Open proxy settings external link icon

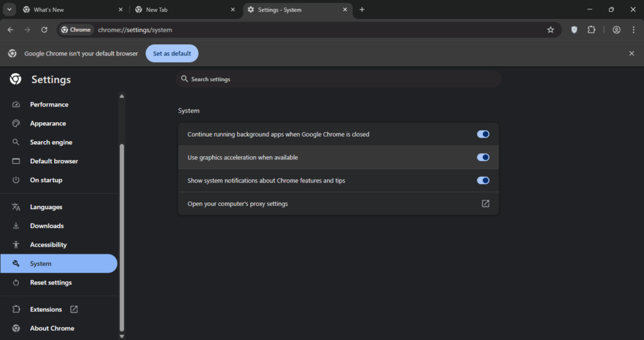tap(486, 203)
